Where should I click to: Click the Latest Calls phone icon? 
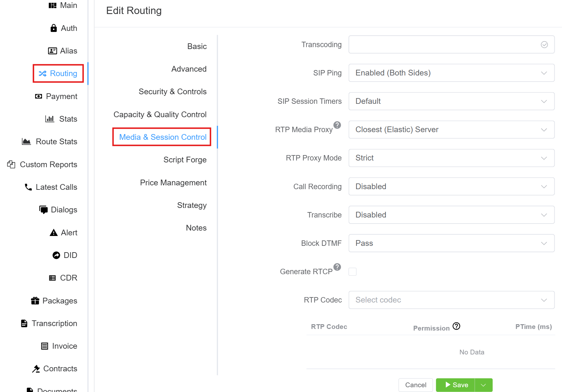(x=28, y=187)
